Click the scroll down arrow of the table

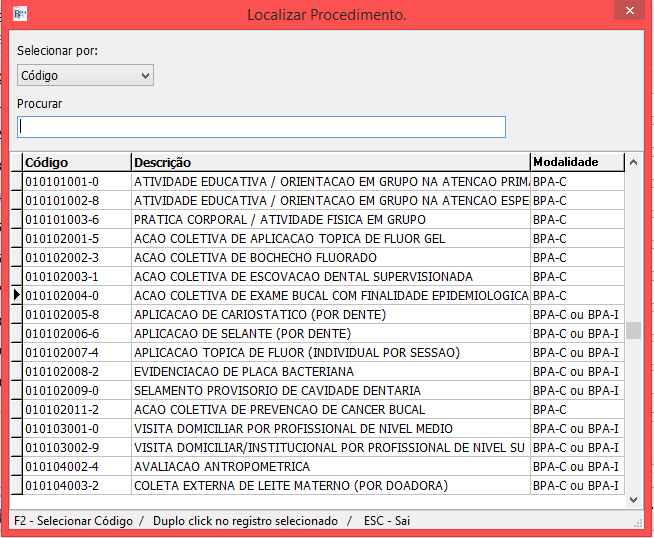click(x=633, y=497)
